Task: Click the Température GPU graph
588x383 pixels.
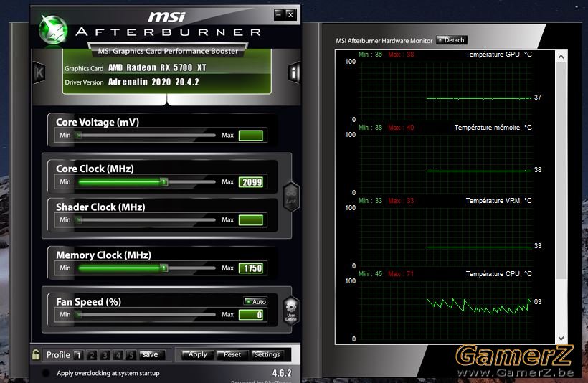Action: pos(445,90)
